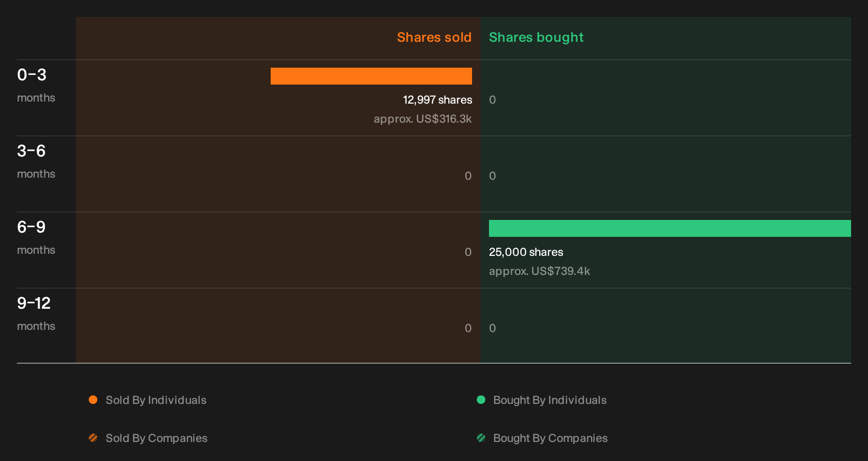Click the Bought By Individuals legend label
This screenshot has height=461, width=868.
point(550,400)
